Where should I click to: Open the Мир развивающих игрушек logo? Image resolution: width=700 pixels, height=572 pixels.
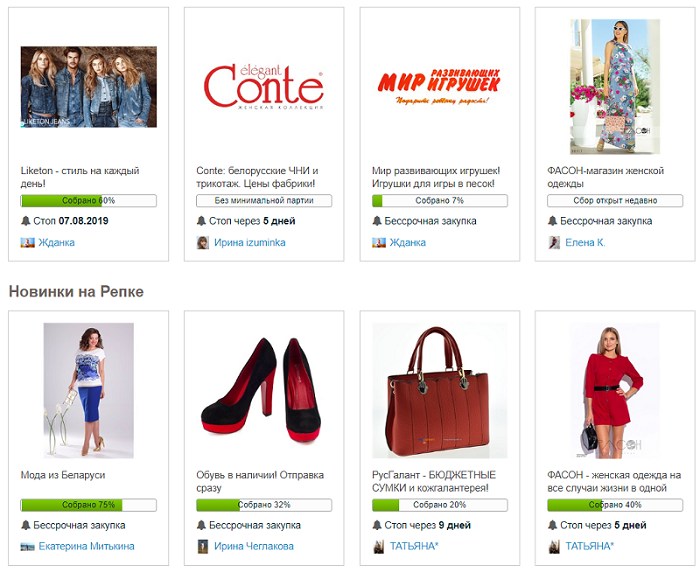coord(439,87)
